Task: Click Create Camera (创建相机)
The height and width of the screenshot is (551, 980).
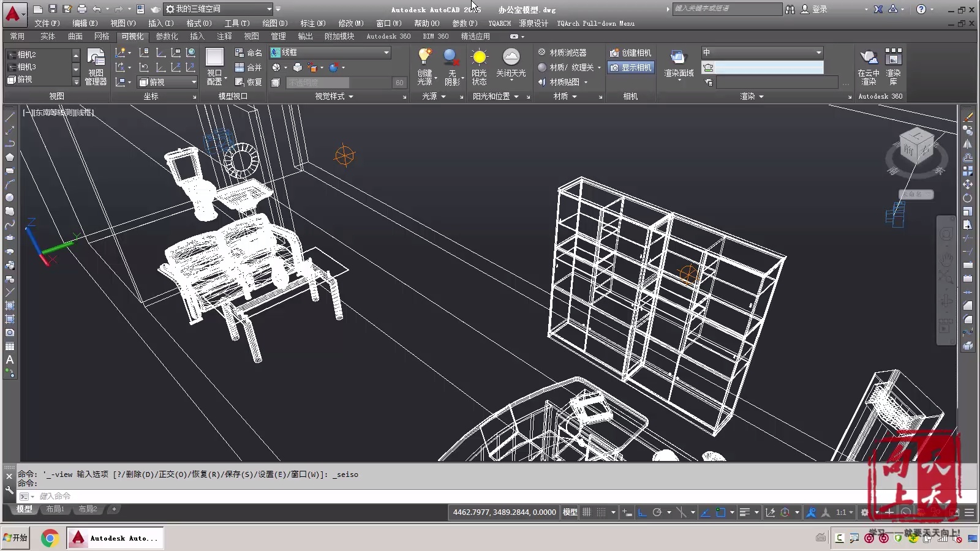Action: pos(631,53)
